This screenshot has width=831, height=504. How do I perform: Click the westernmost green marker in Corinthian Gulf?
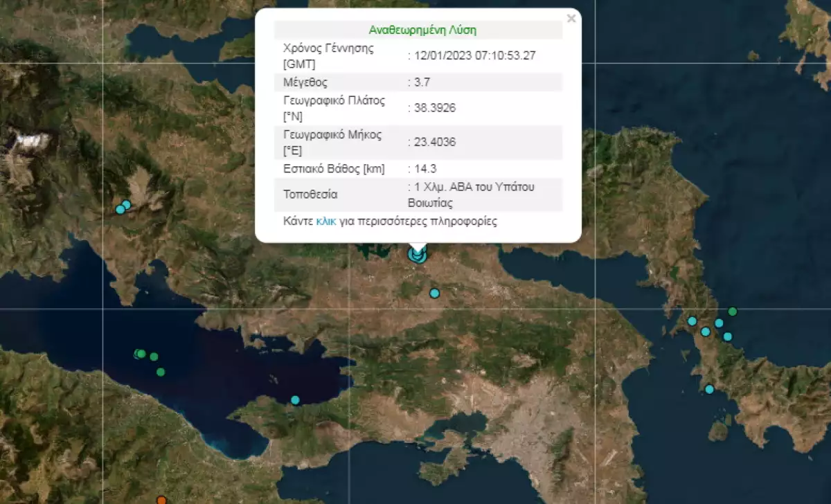coord(139,354)
